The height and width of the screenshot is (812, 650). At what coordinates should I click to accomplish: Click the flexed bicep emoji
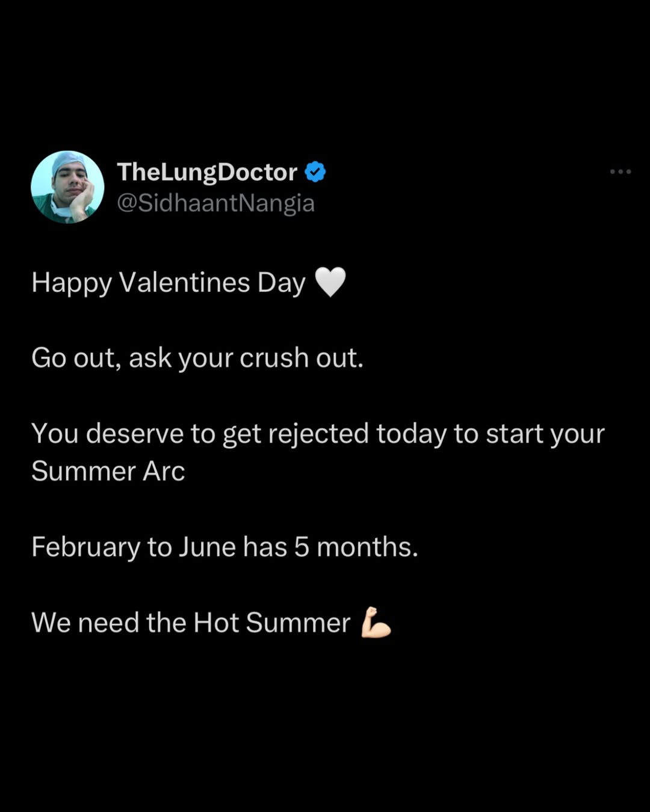click(x=376, y=623)
